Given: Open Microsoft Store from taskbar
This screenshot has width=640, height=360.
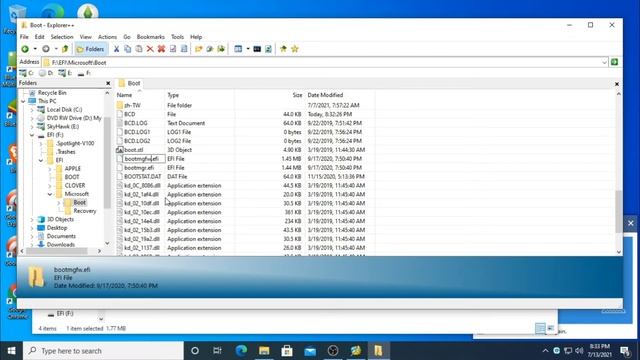Looking at the screenshot, I should click(287, 351).
